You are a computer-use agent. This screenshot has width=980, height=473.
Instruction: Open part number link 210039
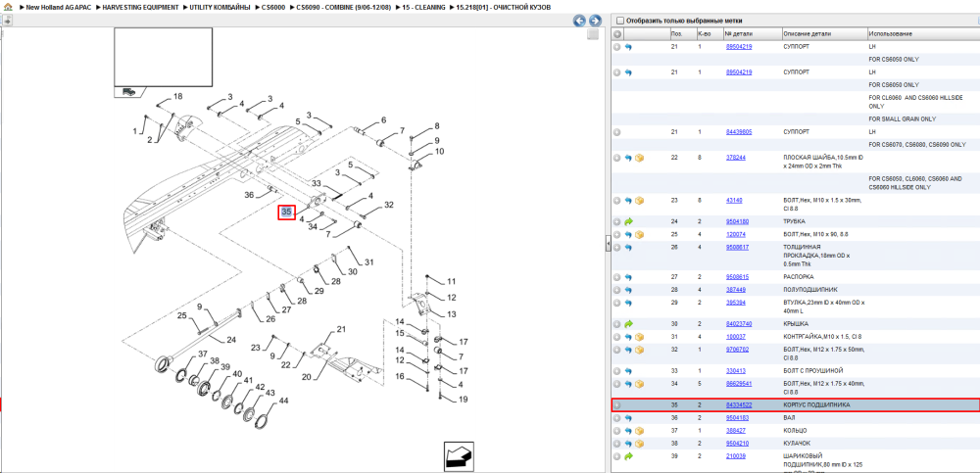[x=735, y=456]
